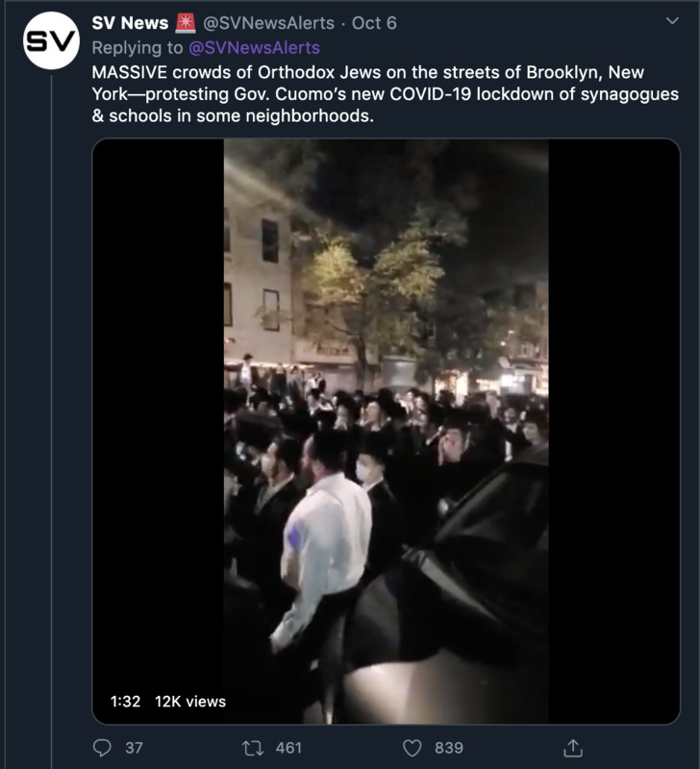Image resolution: width=700 pixels, height=769 pixels.
Task: Click the 461 retweets count
Action: [x=287, y=747]
